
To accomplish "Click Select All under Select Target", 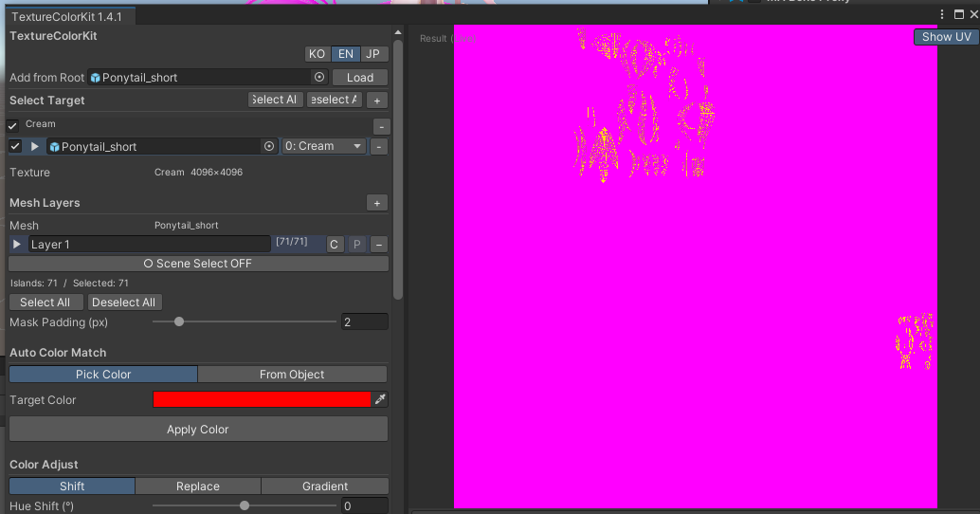I will click(x=276, y=100).
